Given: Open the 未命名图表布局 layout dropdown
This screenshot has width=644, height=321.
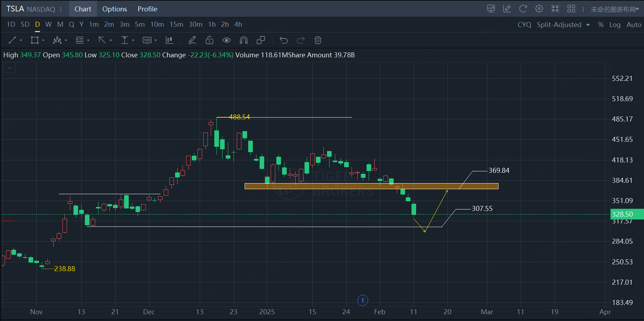Looking at the screenshot, I should coord(614,9).
